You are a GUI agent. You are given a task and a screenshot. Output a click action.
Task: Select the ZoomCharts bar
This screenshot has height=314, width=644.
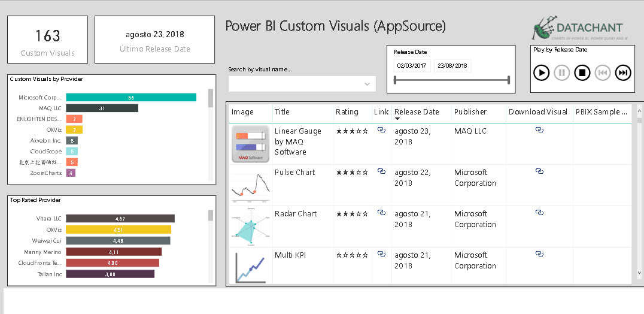71,173
